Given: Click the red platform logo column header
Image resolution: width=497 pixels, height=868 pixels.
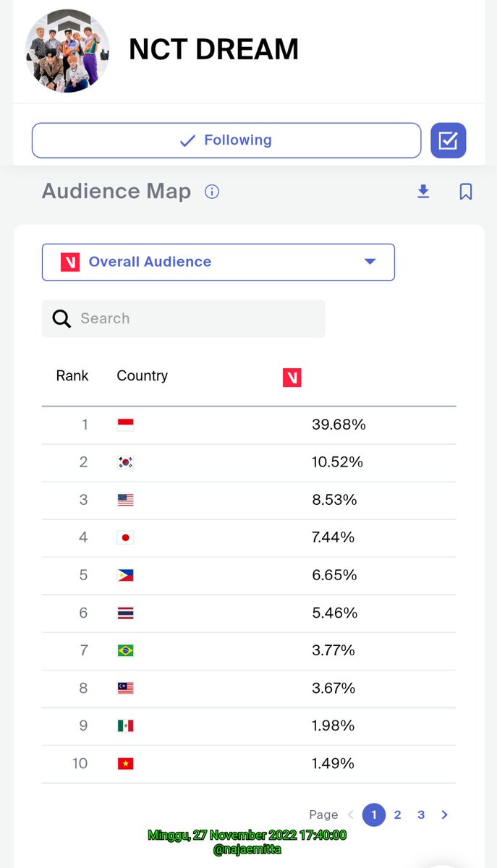Looking at the screenshot, I should (x=292, y=378).
